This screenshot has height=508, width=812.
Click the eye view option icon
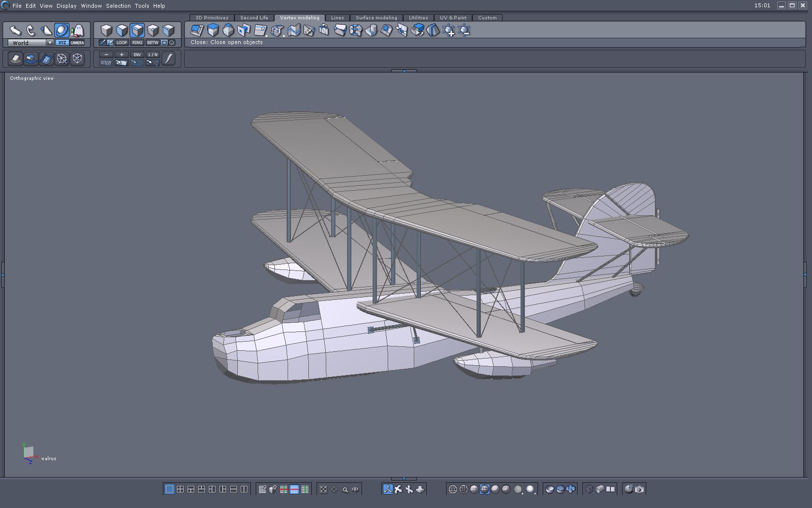click(355, 489)
